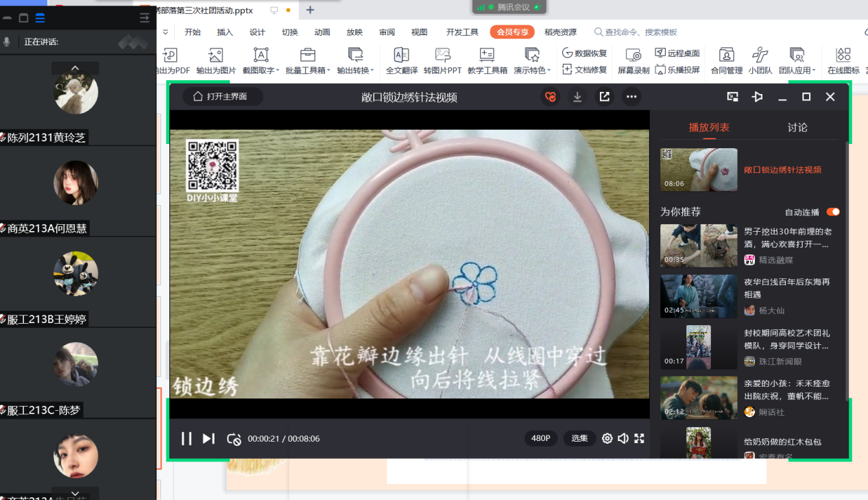Mute the video player volume

(623, 439)
